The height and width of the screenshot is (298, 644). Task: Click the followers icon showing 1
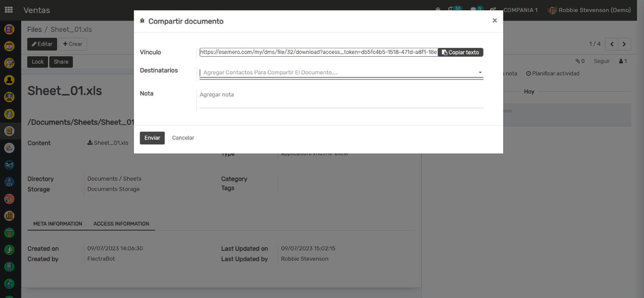pos(623,61)
